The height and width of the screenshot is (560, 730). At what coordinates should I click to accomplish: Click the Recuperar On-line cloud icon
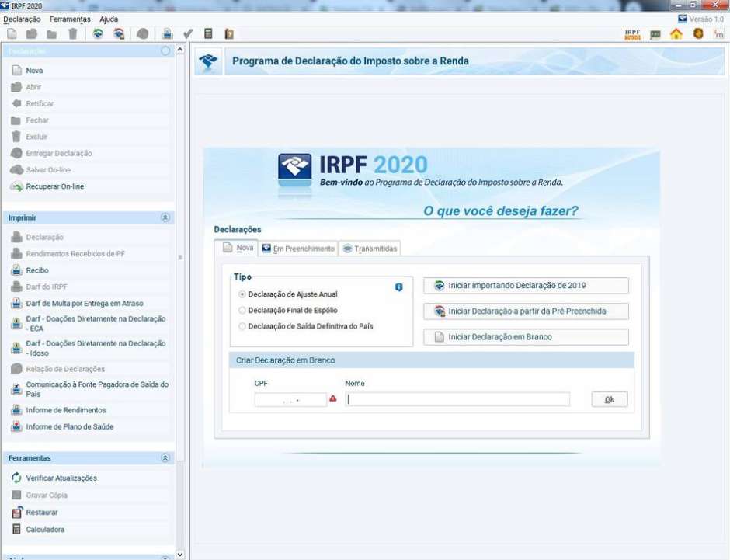16,186
